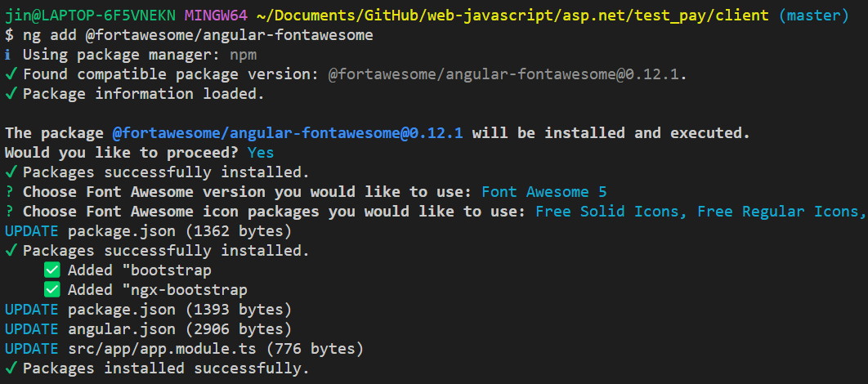
Task: Click the checkmark before Packages installed successfully
Action: click(11, 368)
